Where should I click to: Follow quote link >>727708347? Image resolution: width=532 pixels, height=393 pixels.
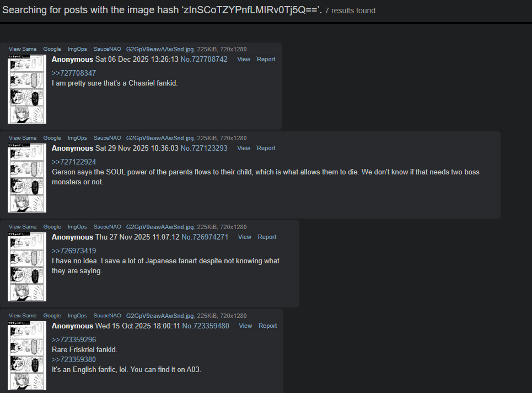(74, 73)
